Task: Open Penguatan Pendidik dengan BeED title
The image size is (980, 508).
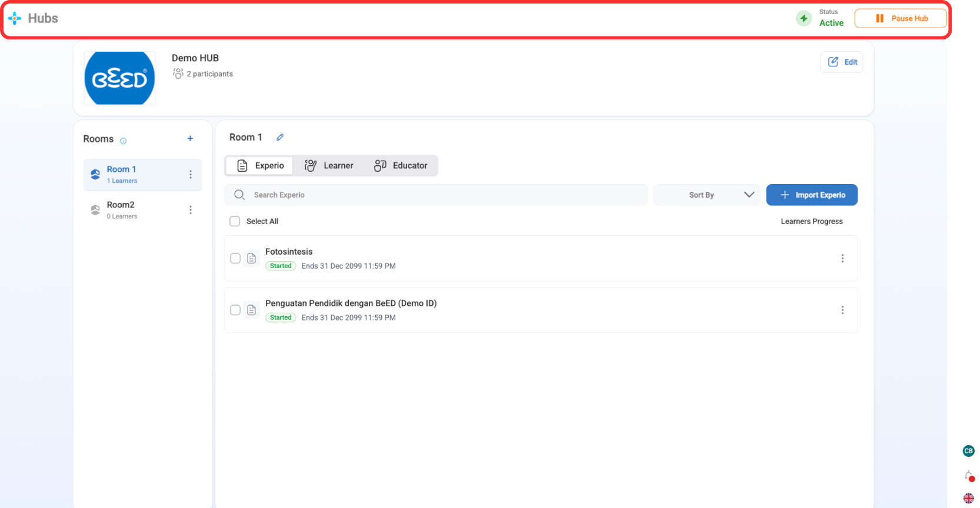Action: [x=351, y=303]
